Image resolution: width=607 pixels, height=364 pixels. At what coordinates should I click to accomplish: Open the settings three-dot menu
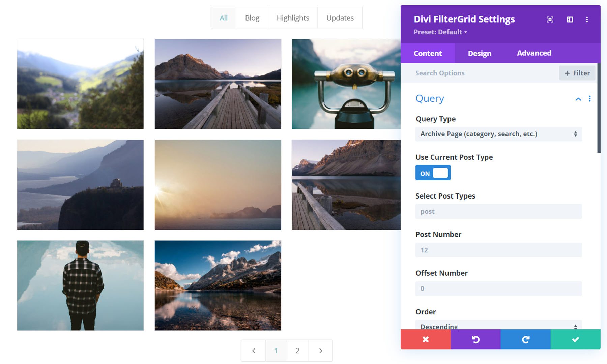(587, 20)
